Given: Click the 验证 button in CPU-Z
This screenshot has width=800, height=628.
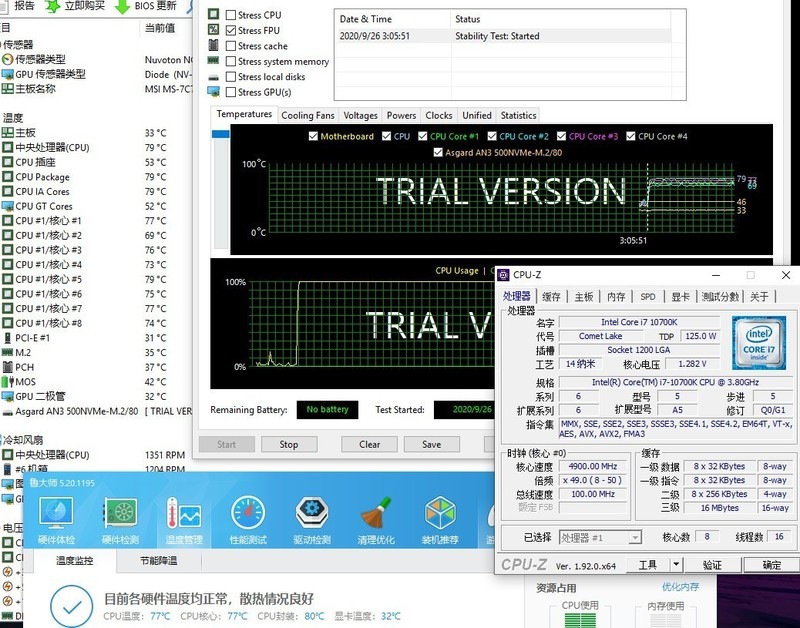Looking at the screenshot, I should point(714,563).
